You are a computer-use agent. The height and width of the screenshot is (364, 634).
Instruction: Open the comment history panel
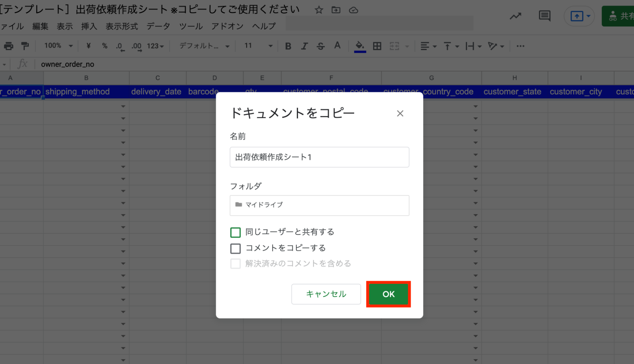544,16
